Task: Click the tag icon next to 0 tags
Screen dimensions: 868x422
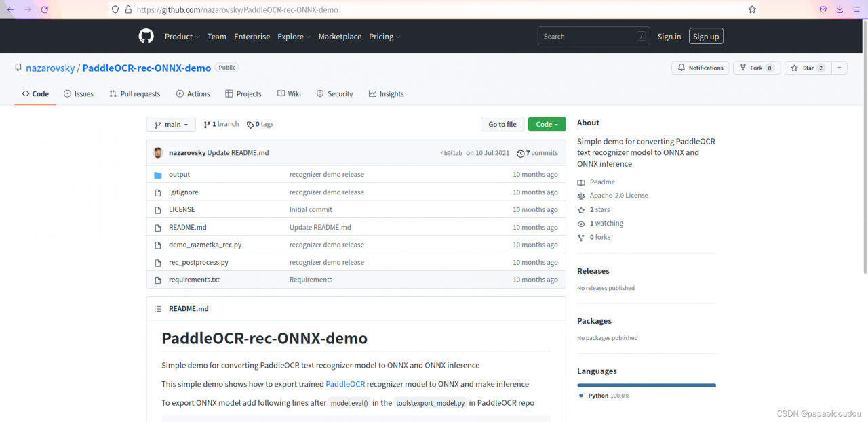Action: pos(250,125)
